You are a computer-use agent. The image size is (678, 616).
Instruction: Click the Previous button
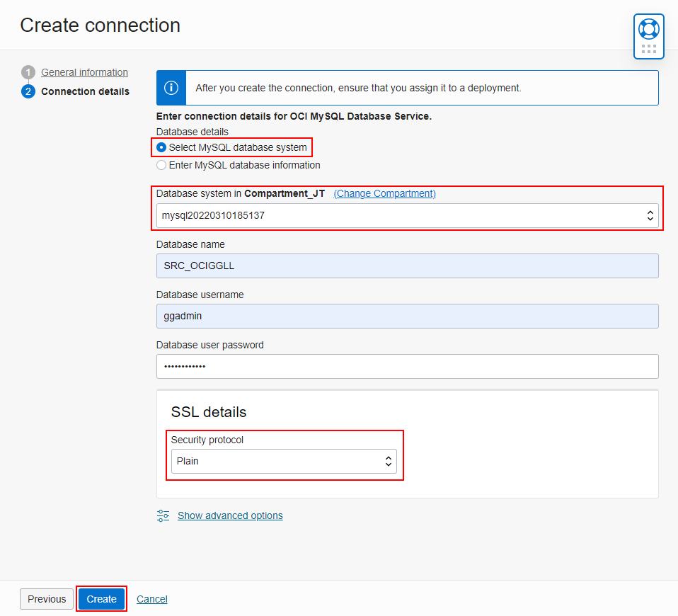point(46,598)
